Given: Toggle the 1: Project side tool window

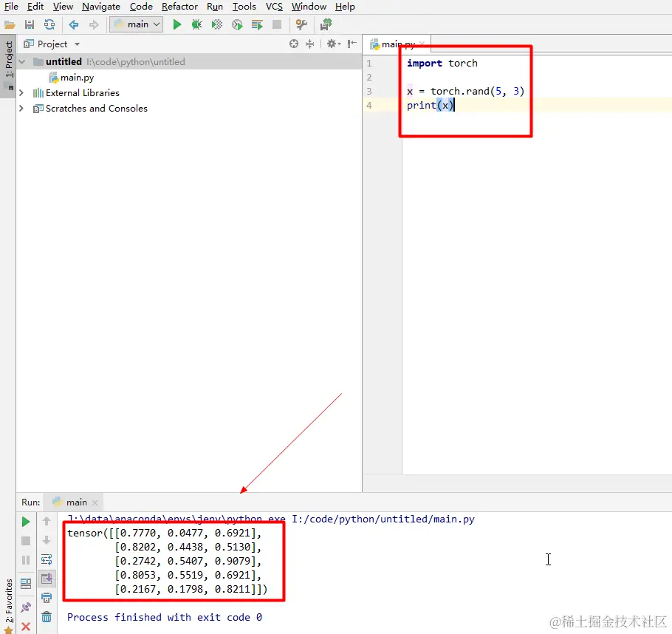Looking at the screenshot, I should tap(8, 65).
